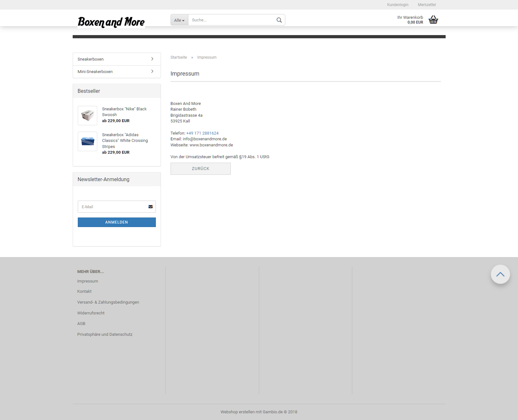
Task: Open the shopping basket icon
Action: (433, 20)
